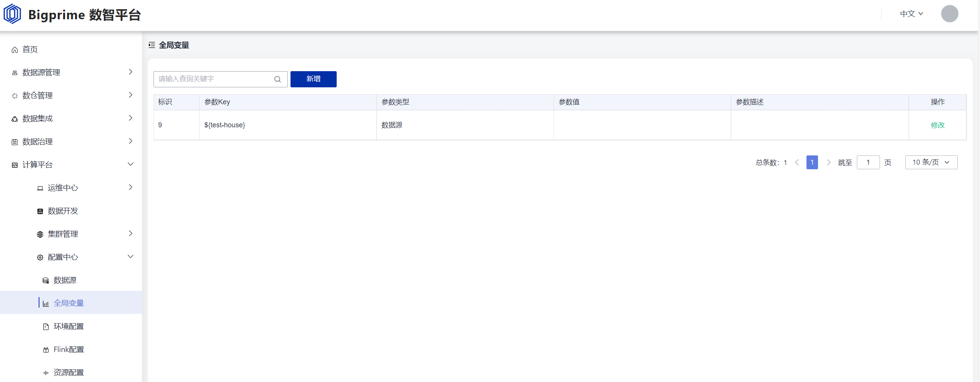
Task: Click the 数据开发 icon
Action: click(40, 211)
